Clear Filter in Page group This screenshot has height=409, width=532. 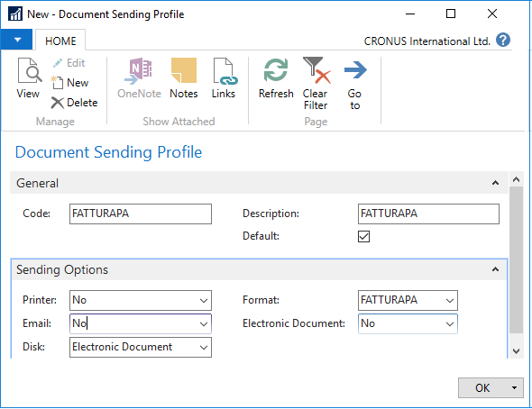(316, 84)
